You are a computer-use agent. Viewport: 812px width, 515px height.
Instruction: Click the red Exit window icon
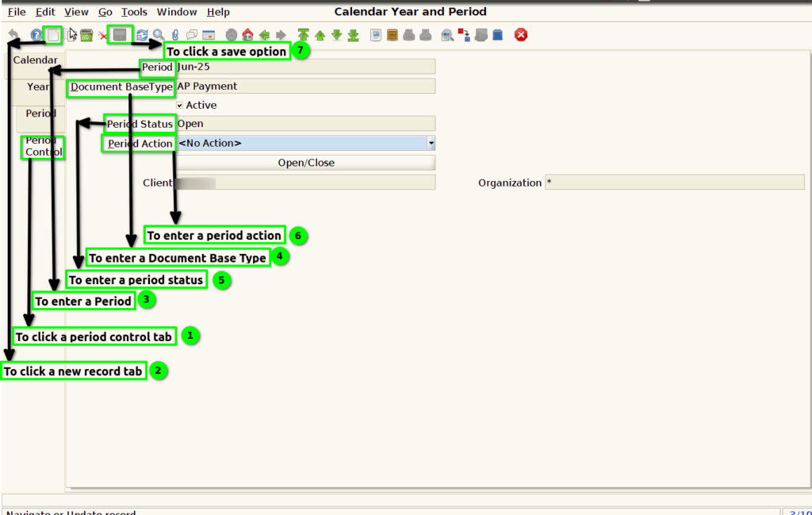click(521, 35)
